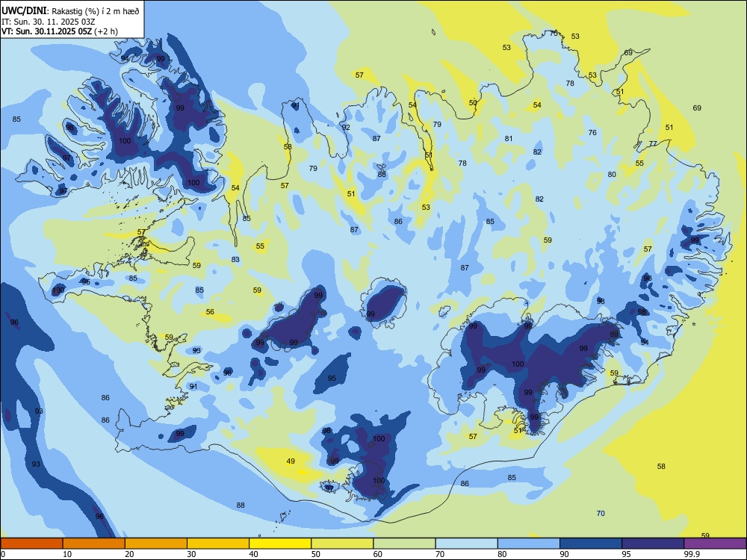This screenshot has width=747, height=560.
Task: Click the 30–40 legend color swatch
Action: [x=218, y=544]
